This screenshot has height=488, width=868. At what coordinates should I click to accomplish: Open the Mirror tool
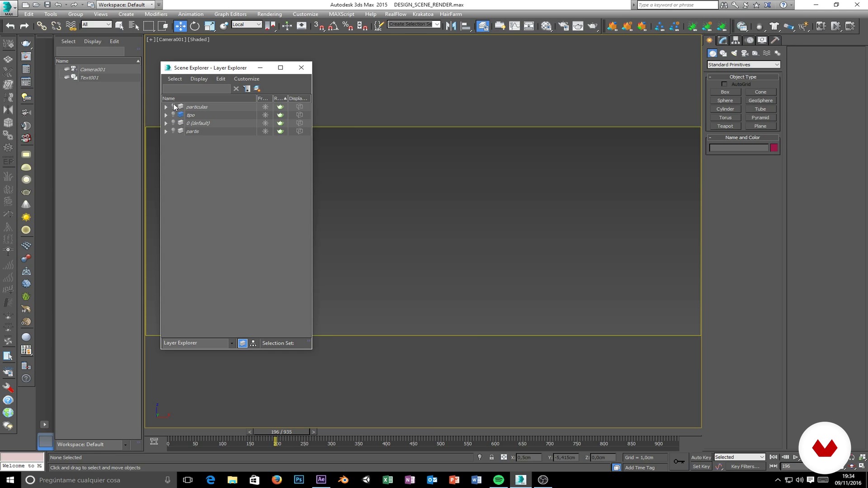point(451,26)
